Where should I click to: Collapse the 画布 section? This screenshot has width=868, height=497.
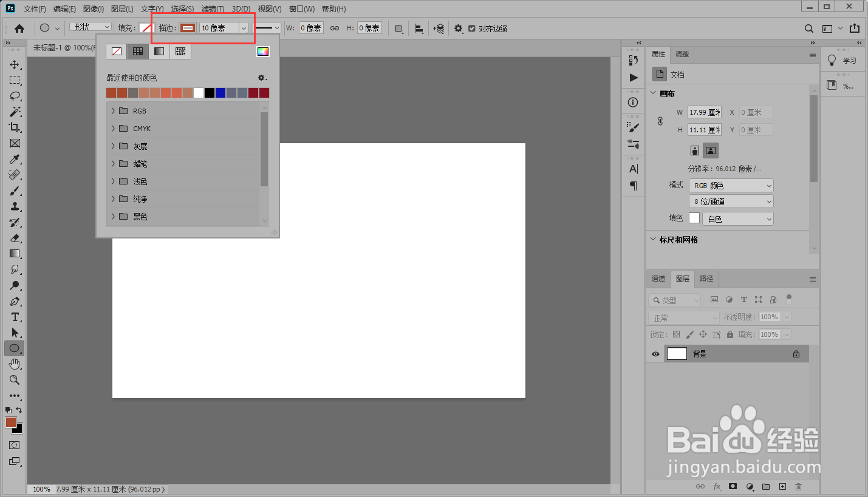(654, 93)
